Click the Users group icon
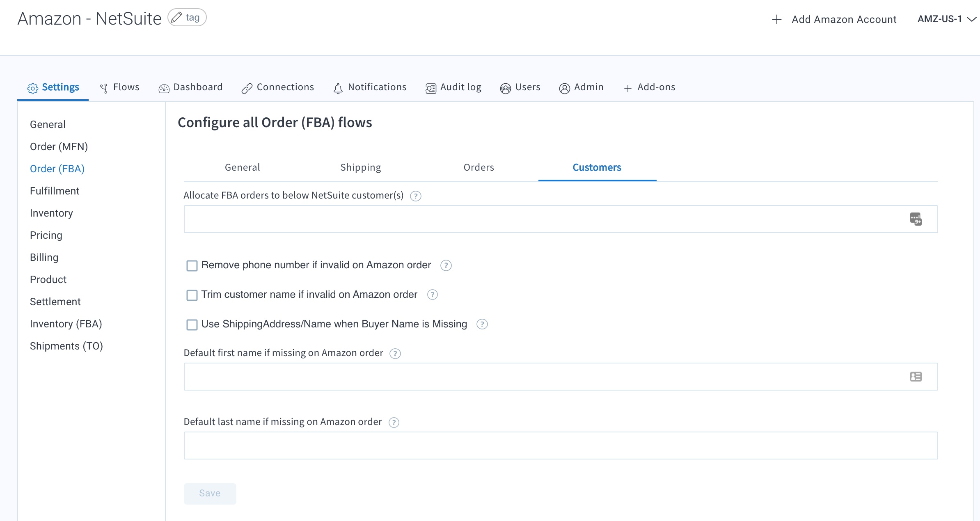The height and width of the screenshot is (521, 980). [x=505, y=88]
